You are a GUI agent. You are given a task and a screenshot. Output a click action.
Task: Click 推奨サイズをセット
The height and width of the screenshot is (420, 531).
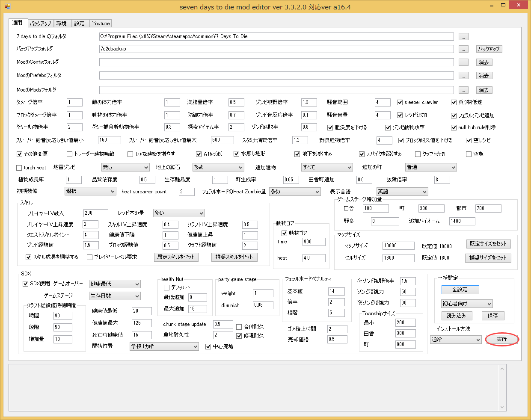(488, 258)
